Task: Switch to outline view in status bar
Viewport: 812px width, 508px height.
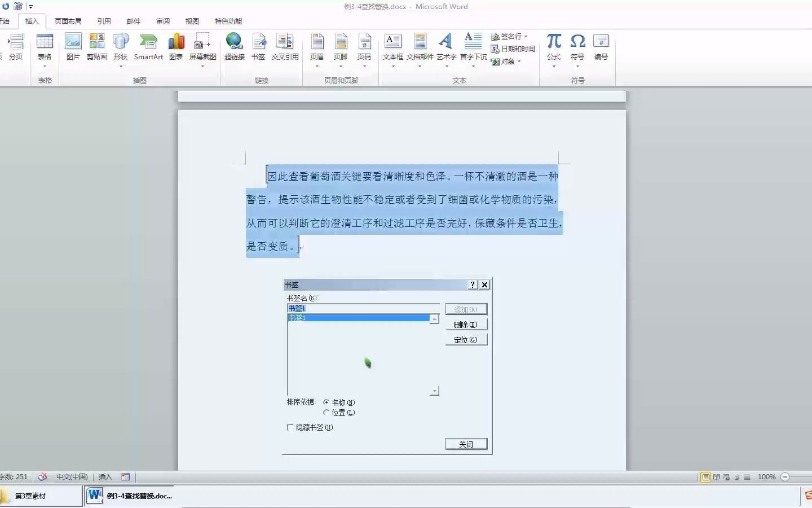Action: coord(736,477)
